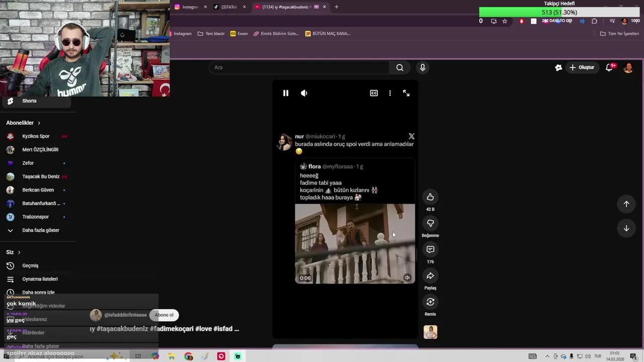
Task: Close the TikTok tab
Action: pos(245,7)
